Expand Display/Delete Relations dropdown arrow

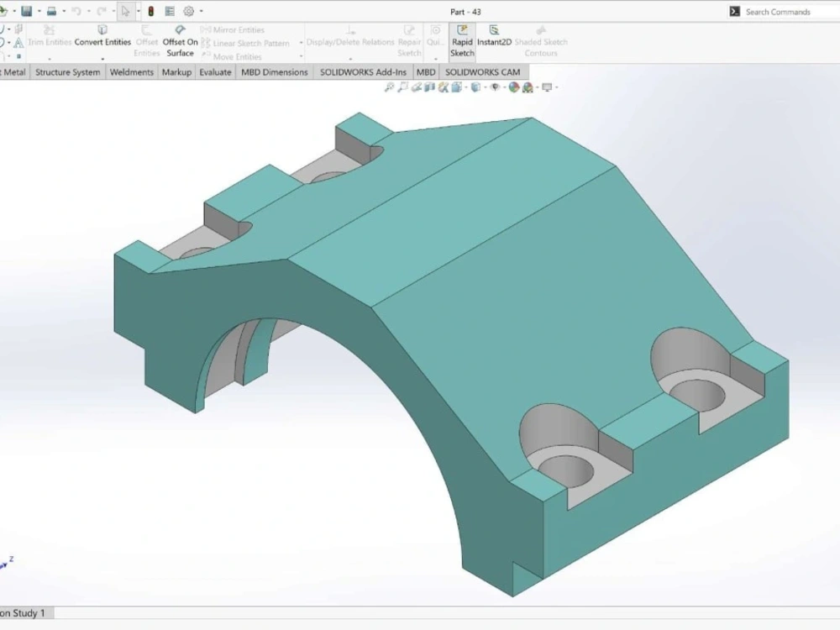350,58
